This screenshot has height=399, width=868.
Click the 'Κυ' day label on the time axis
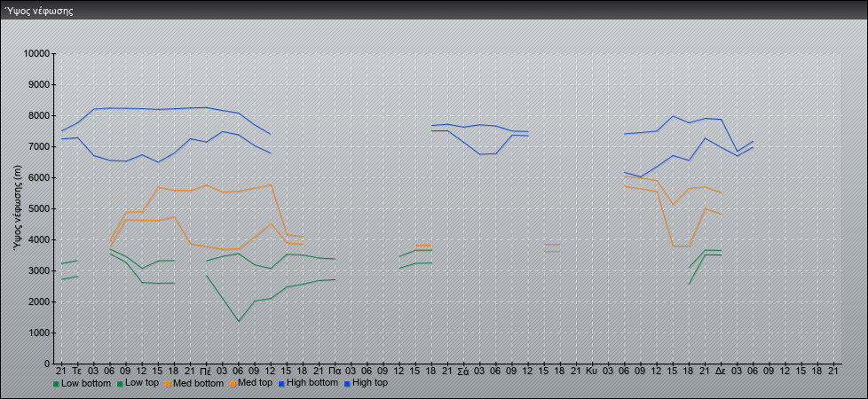click(x=592, y=371)
